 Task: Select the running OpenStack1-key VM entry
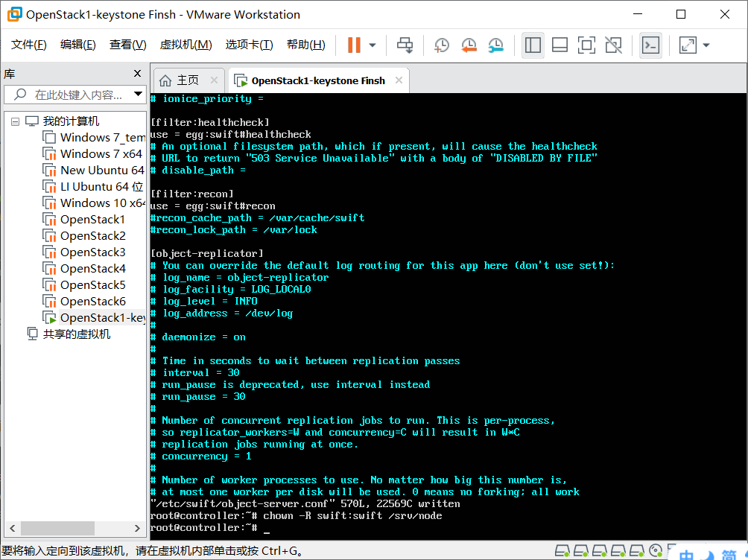click(102, 318)
